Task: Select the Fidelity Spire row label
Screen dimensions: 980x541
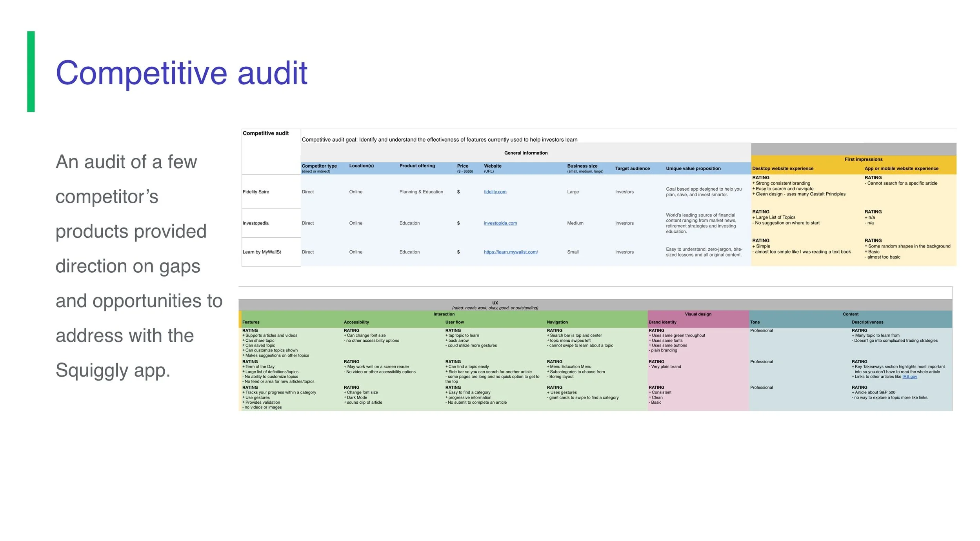Action: (x=256, y=192)
